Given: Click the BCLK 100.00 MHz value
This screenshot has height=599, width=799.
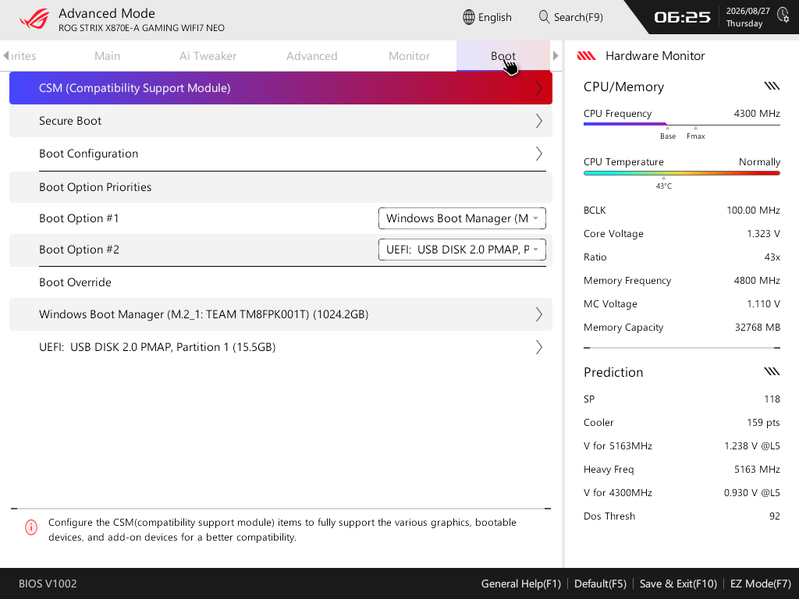Looking at the screenshot, I should tap(753, 210).
